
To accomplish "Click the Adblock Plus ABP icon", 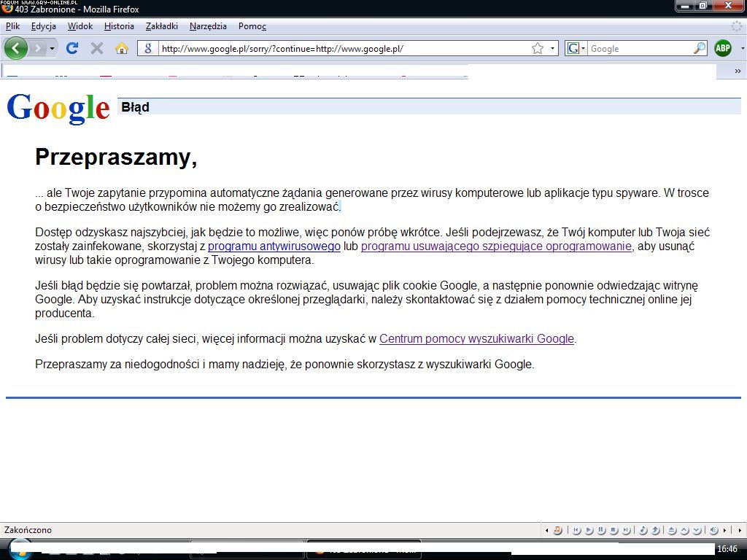I will point(723,48).
